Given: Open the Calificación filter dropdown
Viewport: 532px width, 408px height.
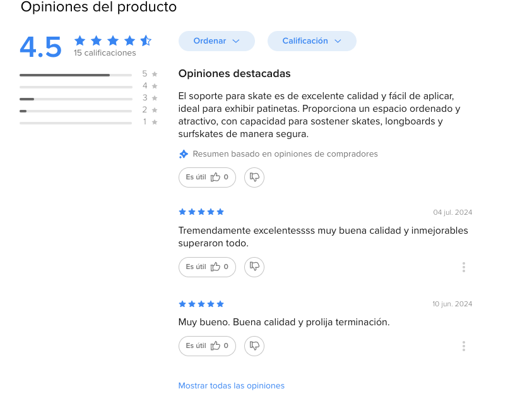Looking at the screenshot, I should tap(312, 41).
